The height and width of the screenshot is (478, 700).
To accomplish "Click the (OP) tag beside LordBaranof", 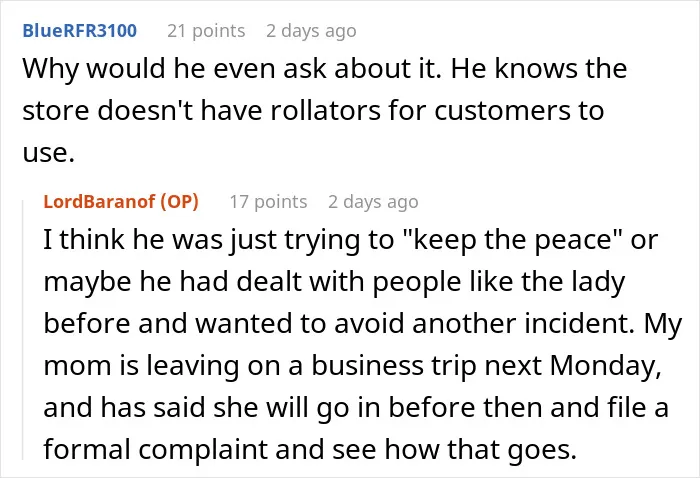I will pyautogui.click(x=179, y=202).
